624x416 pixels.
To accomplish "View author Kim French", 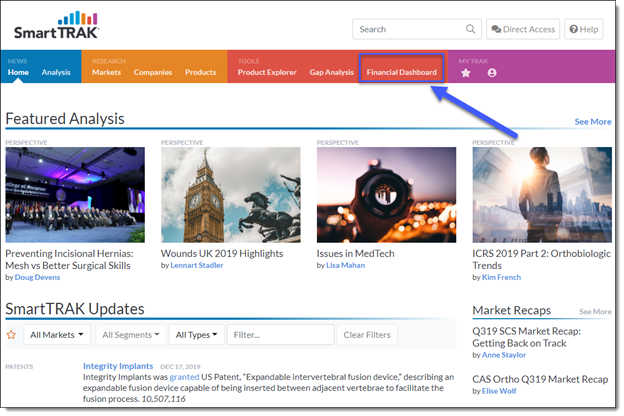I will point(501,277).
